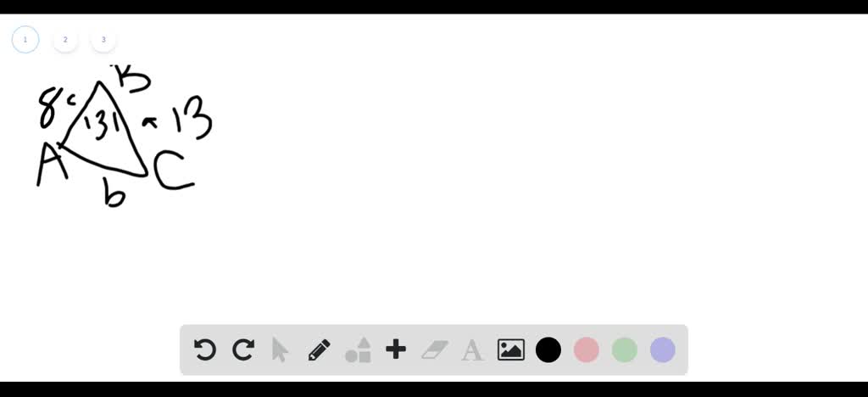Click the handwritten number 13 on the canvas
The image size is (868, 397).
[192, 117]
